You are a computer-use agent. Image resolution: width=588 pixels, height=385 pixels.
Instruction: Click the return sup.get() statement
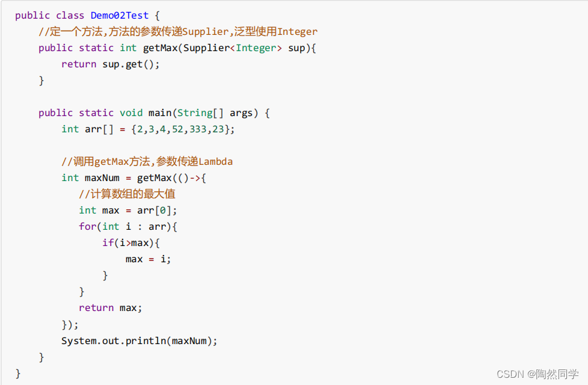(111, 64)
